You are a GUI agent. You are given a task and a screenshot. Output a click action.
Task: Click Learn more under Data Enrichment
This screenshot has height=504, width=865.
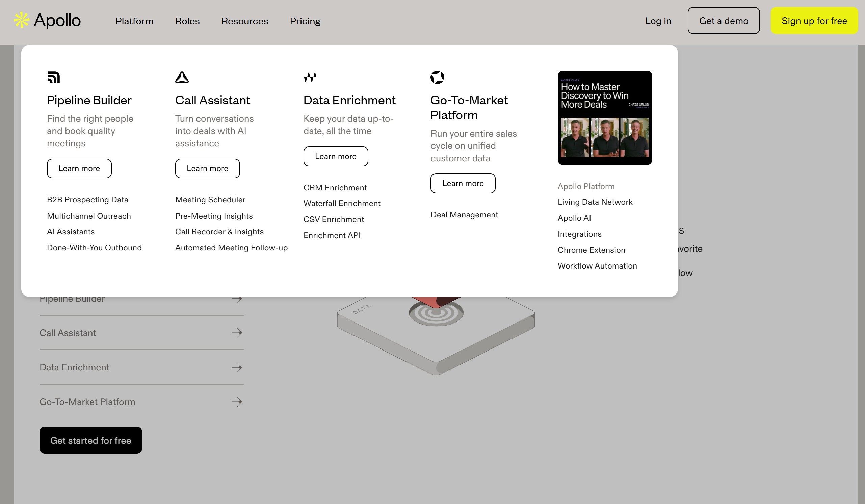pos(336,156)
